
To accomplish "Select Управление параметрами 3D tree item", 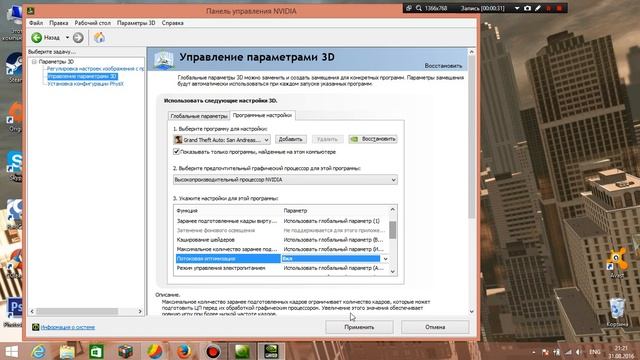I will click(82, 76).
